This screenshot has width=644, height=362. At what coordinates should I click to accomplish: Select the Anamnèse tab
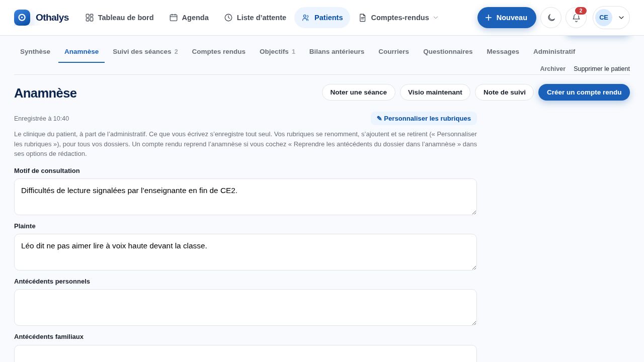click(82, 52)
